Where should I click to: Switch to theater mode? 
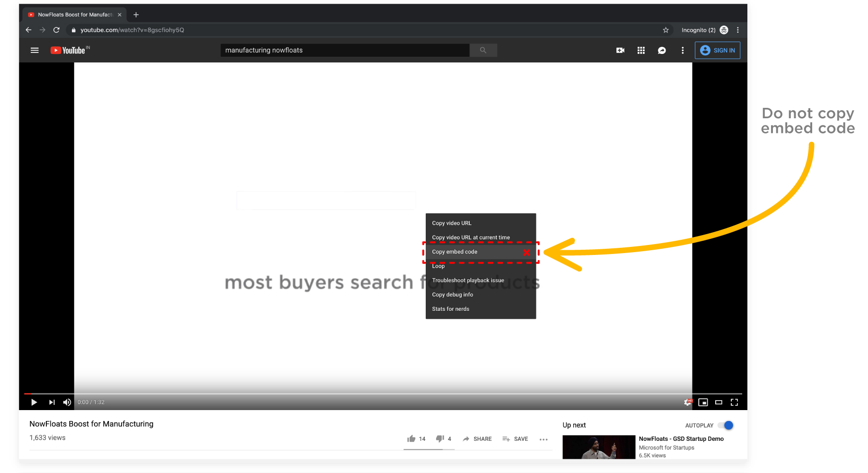(719, 402)
